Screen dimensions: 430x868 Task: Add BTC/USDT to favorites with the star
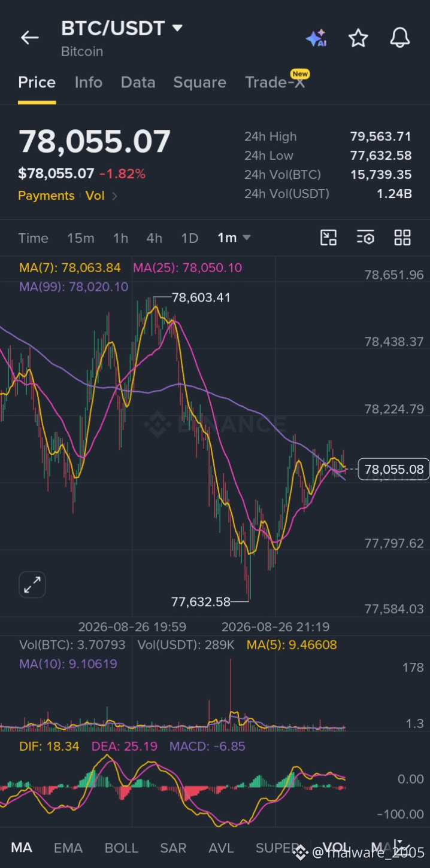coord(358,38)
